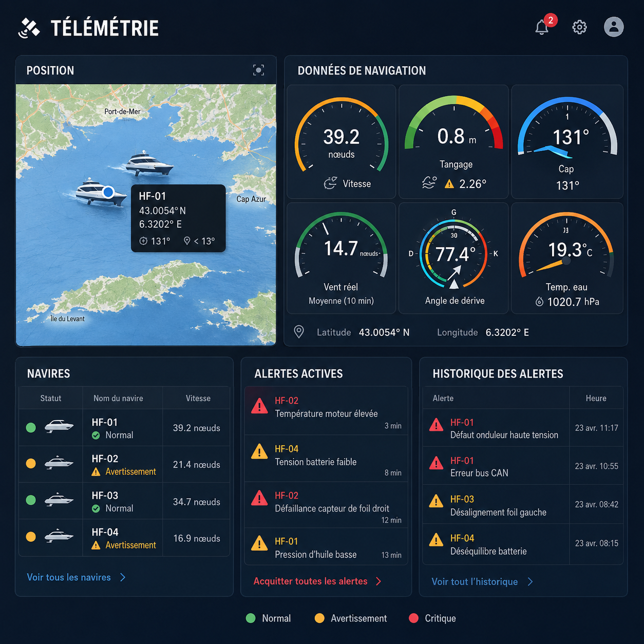Click the red notification badge showing 2
The height and width of the screenshot is (644, 644).
[x=551, y=20]
